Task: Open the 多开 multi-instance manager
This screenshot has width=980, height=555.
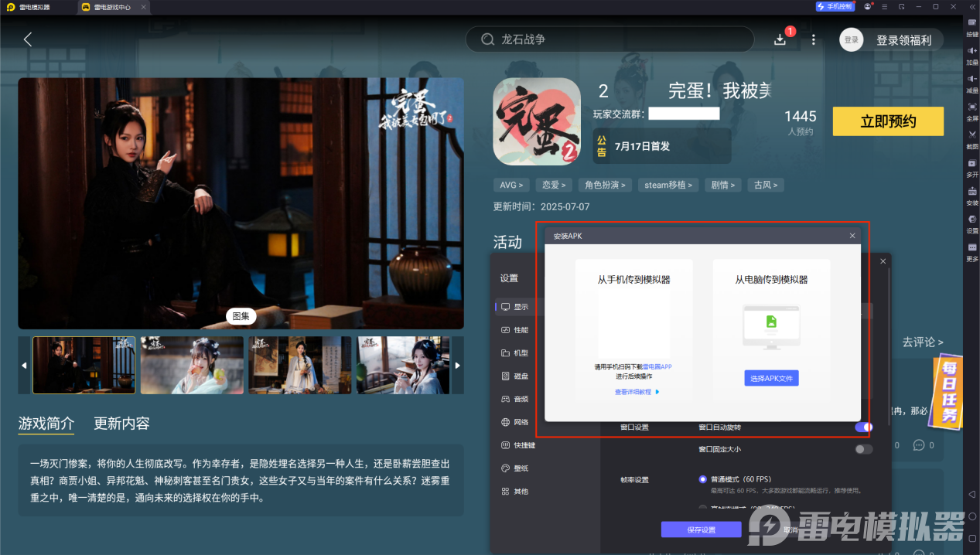Action: point(972,167)
